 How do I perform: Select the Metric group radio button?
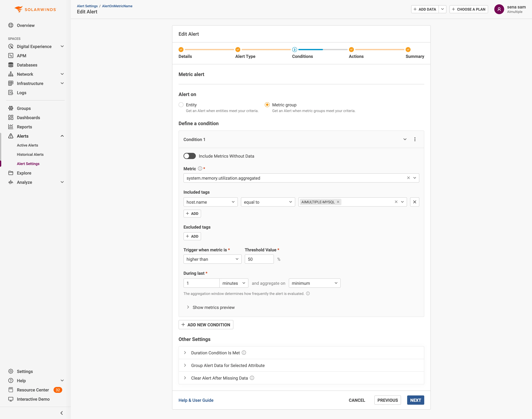pos(267,105)
